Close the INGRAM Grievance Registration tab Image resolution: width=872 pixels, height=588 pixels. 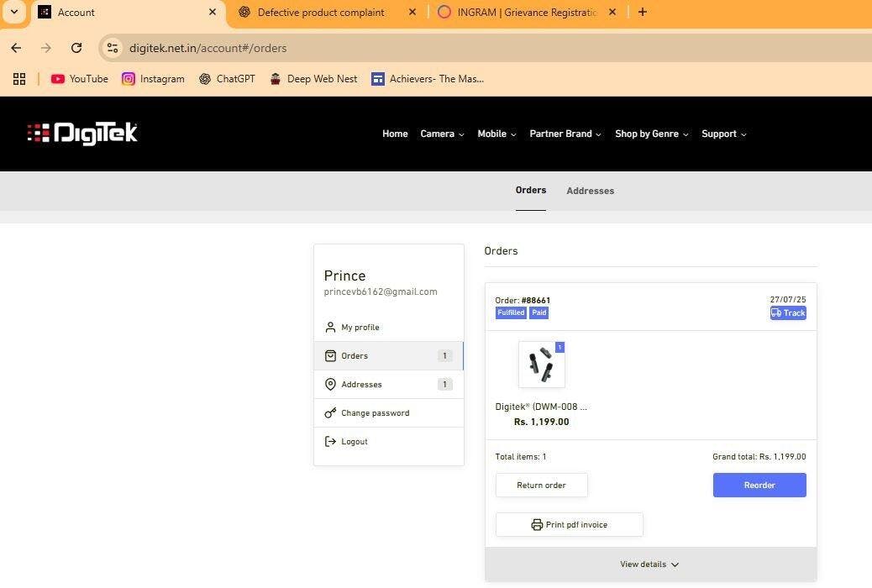click(x=612, y=12)
